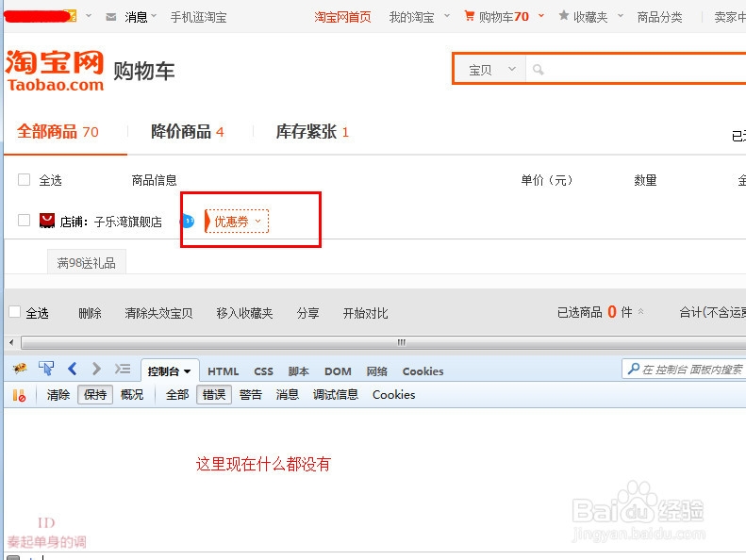Click the 子乐湾旗舰店 shop name
Screen dimensions: 746x560
(128, 222)
